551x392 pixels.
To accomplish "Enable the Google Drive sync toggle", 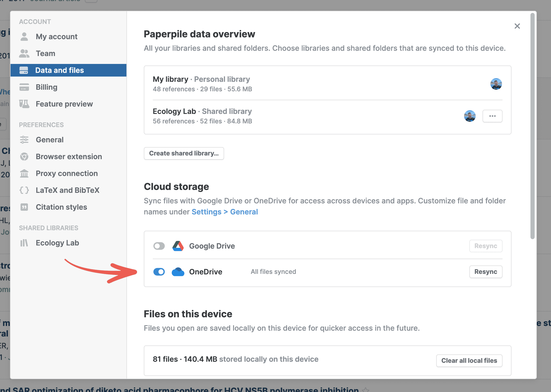I will tap(159, 246).
